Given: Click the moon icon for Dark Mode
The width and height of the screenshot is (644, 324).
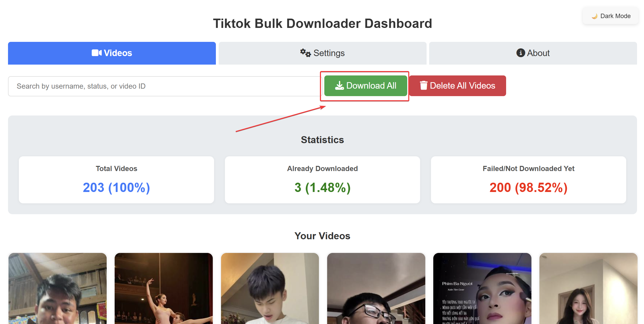Looking at the screenshot, I should click(595, 16).
